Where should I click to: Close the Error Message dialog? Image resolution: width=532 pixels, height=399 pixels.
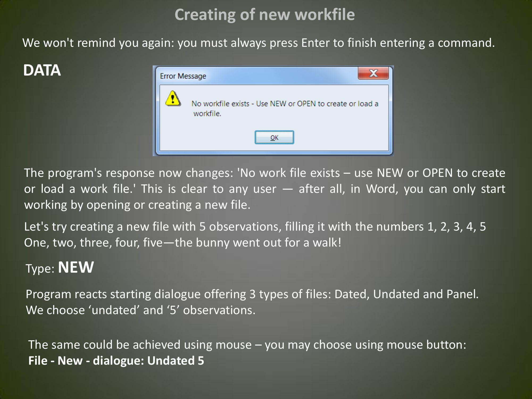pyautogui.click(x=373, y=73)
